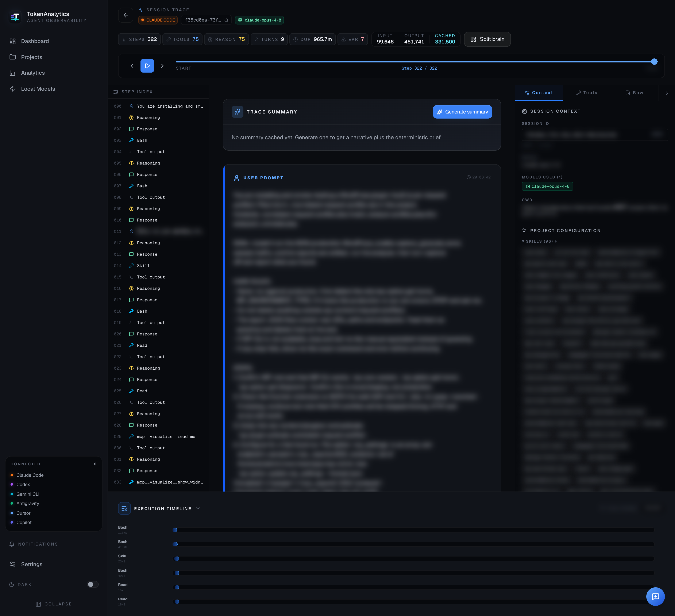Viewport: 675px width, 616px height.
Task: Click Generate summary button
Action: click(x=462, y=112)
